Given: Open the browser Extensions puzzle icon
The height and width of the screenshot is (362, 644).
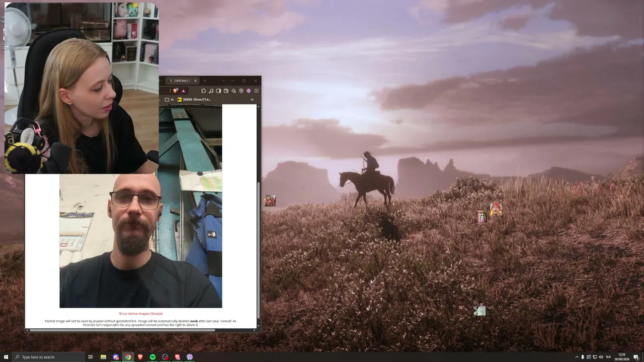Looking at the screenshot, I should click(x=203, y=91).
